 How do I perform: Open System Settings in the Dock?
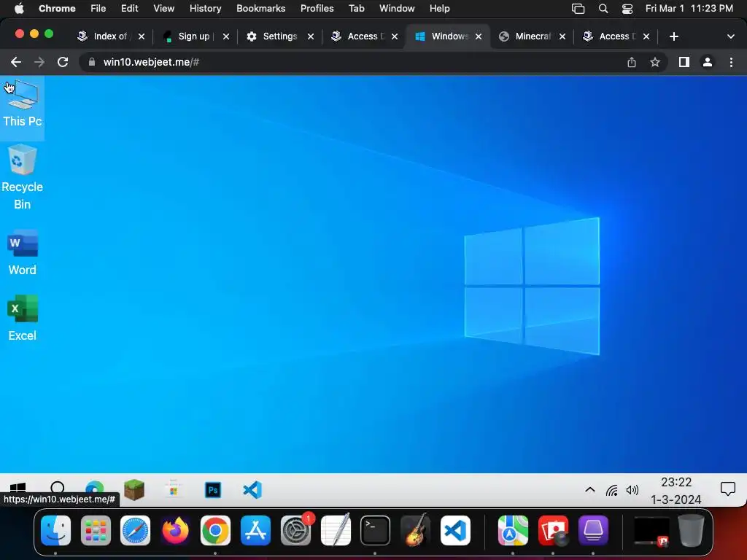(295, 531)
